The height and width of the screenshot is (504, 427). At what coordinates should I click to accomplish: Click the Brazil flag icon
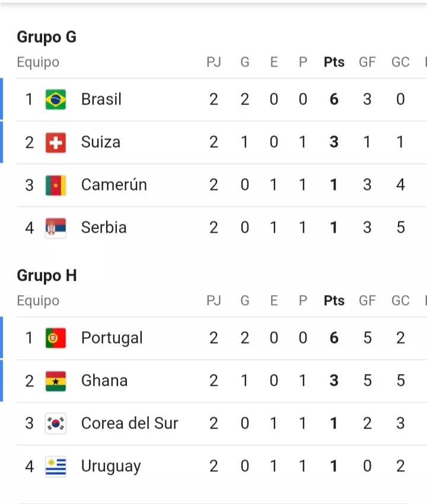pos(56,99)
